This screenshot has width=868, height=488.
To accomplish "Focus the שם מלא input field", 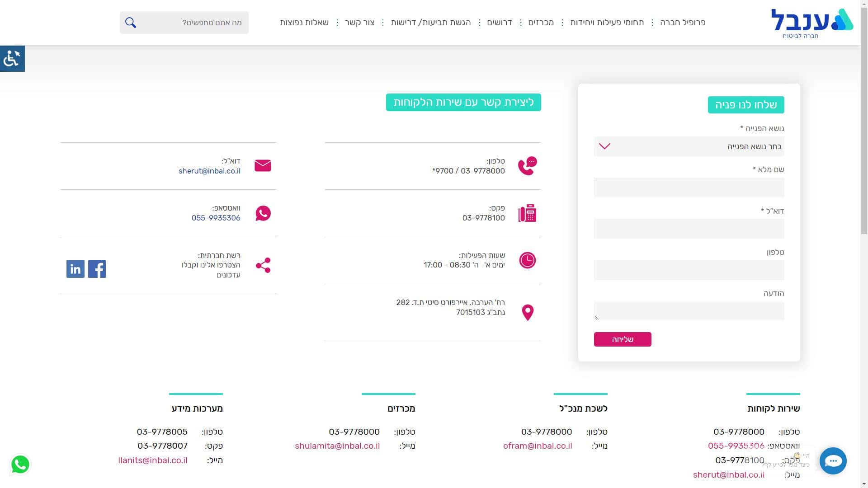I will click(689, 188).
